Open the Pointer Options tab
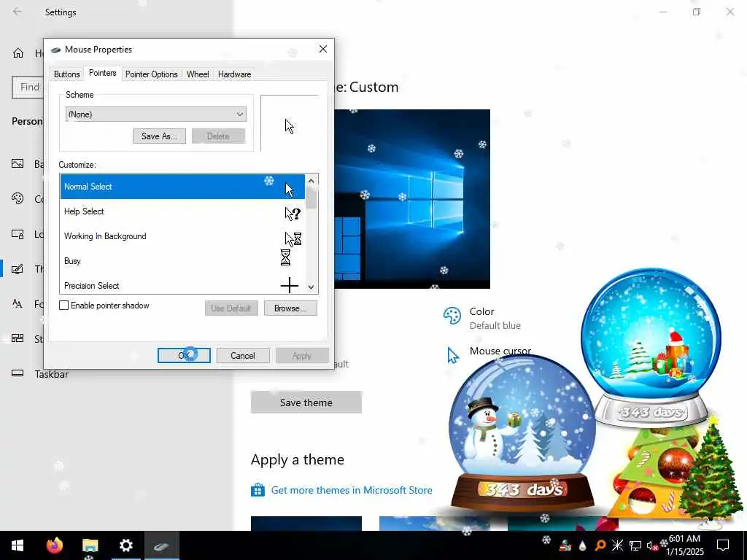 [x=152, y=74]
